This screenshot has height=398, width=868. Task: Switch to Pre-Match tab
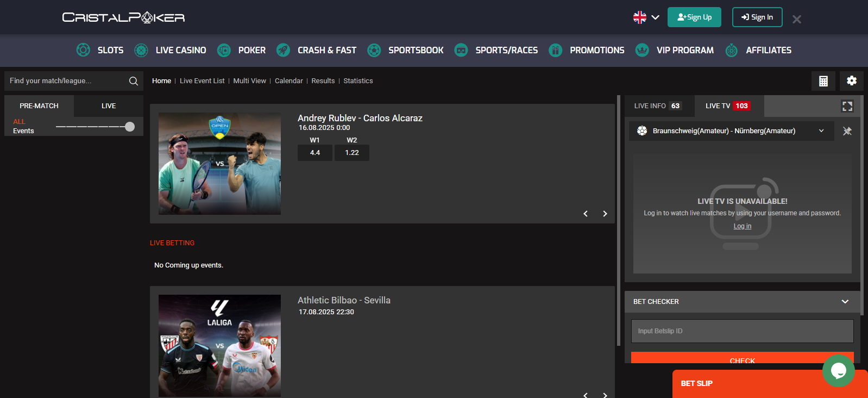[39, 106]
